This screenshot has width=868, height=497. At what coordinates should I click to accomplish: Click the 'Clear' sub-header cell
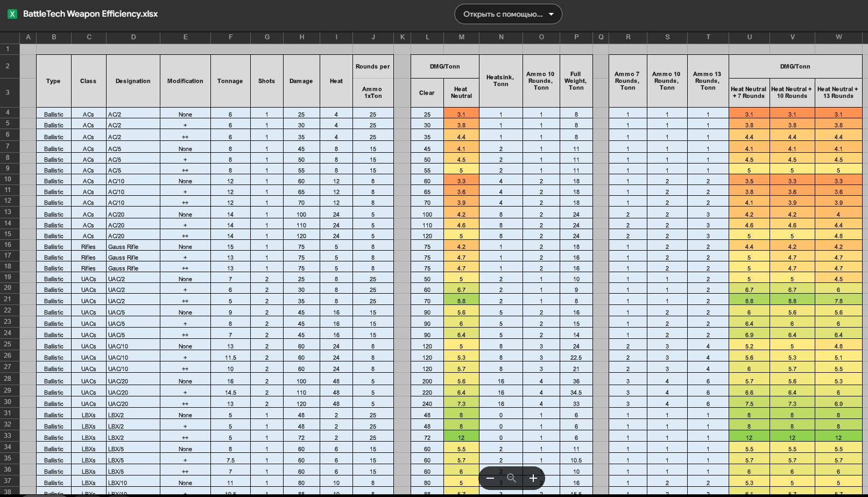(427, 93)
